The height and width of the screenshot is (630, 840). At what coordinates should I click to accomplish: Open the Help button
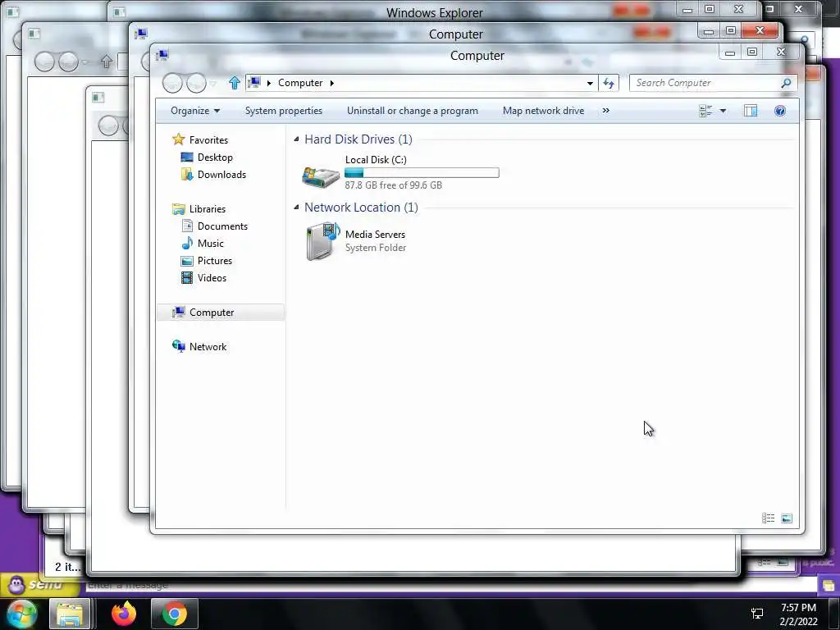pos(780,111)
